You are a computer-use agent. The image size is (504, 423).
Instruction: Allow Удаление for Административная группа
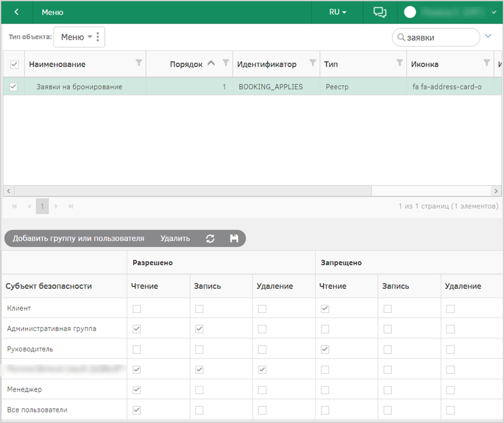click(x=262, y=329)
